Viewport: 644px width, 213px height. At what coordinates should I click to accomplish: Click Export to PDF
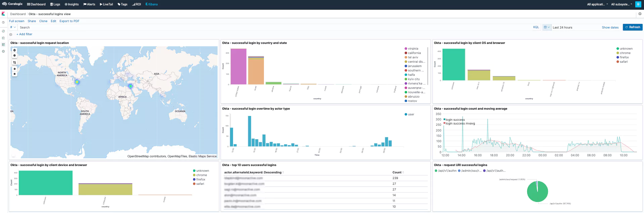tap(70, 21)
